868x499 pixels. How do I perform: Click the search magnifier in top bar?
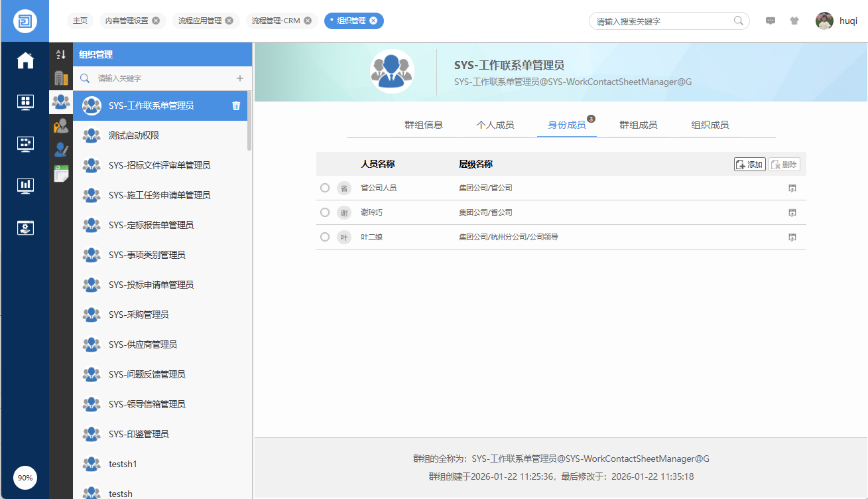point(739,21)
